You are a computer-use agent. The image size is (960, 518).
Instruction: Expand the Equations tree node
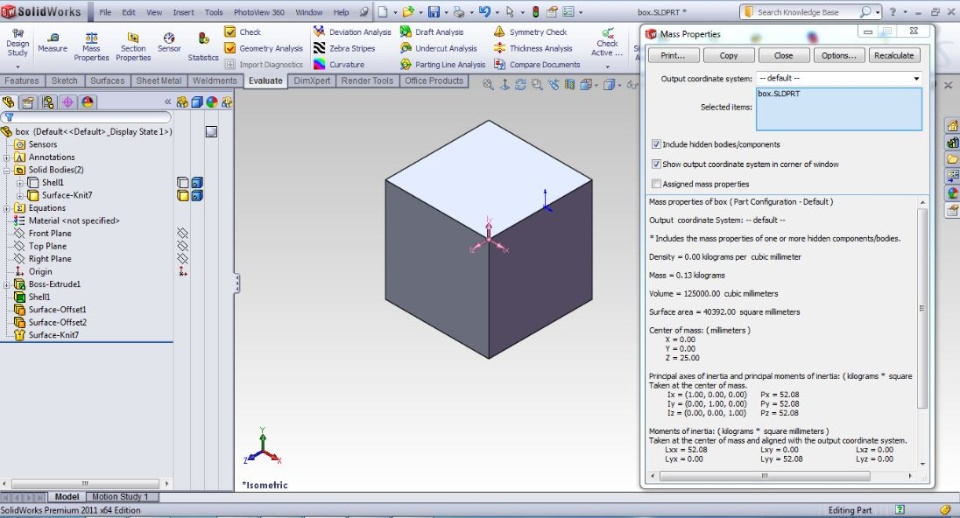coord(7,208)
